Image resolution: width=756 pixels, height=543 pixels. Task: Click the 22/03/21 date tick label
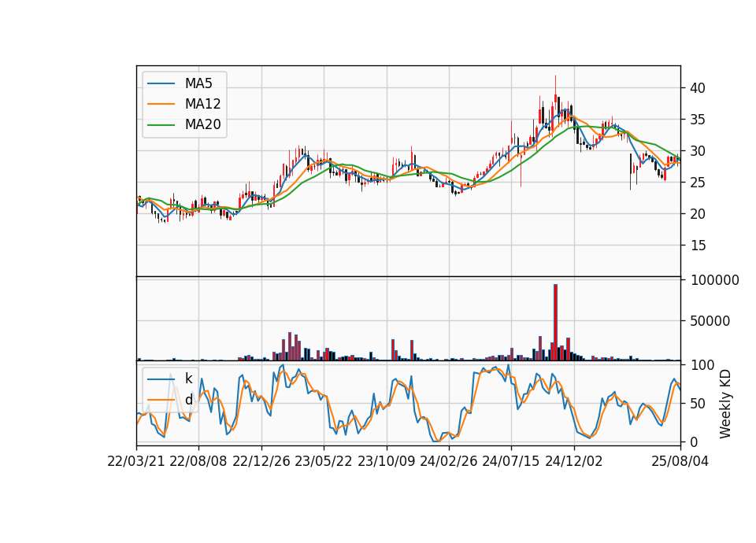pos(136,461)
